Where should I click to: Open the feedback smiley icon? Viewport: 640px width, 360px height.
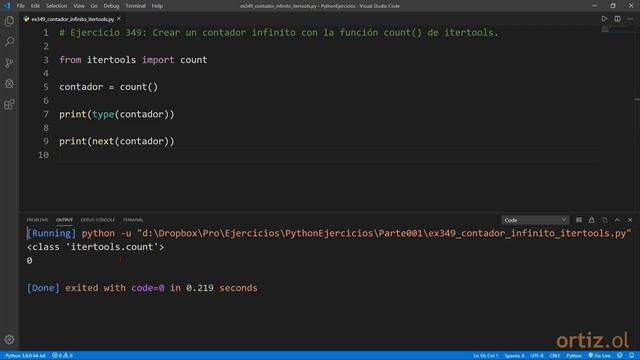[620, 356]
